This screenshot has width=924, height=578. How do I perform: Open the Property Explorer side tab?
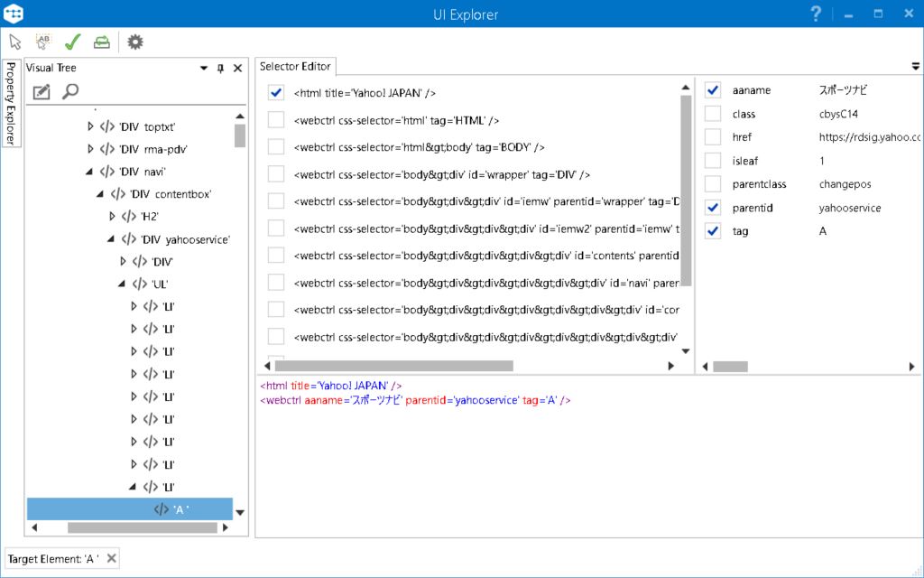[11, 103]
